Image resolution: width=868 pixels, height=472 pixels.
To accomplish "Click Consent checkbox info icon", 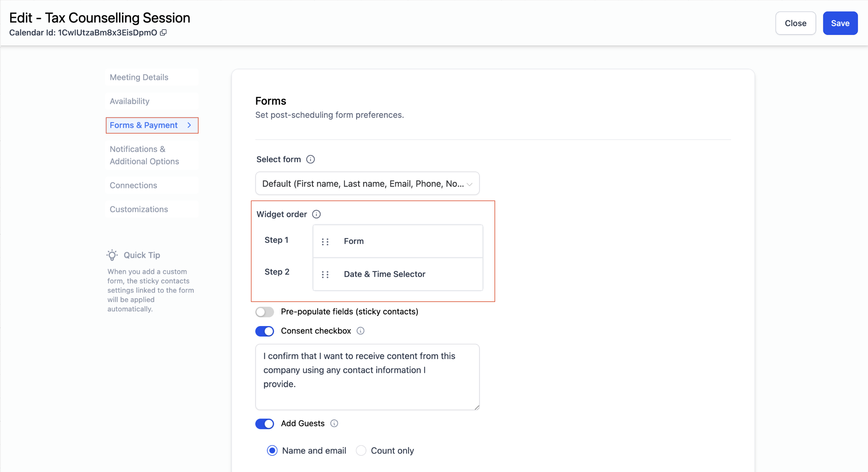I will [x=360, y=331].
